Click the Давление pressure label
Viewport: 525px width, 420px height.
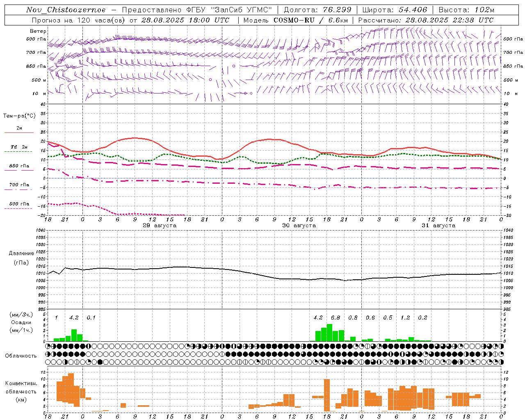point(21,253)
